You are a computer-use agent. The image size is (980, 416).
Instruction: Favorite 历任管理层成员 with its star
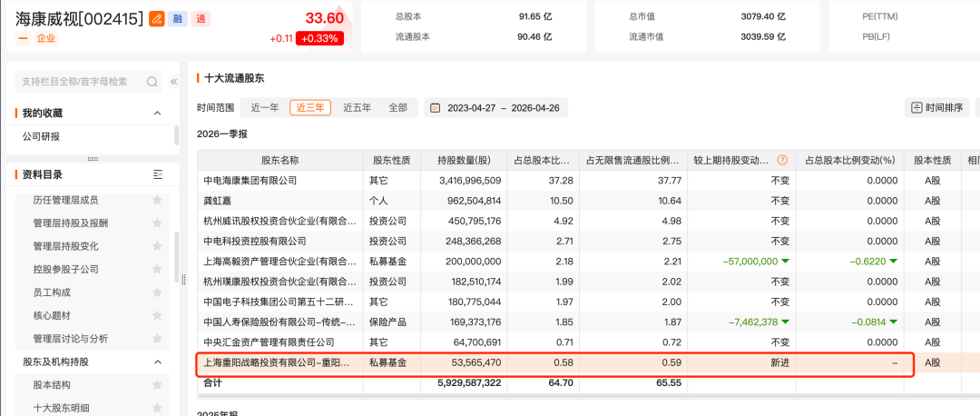point(158,200)
